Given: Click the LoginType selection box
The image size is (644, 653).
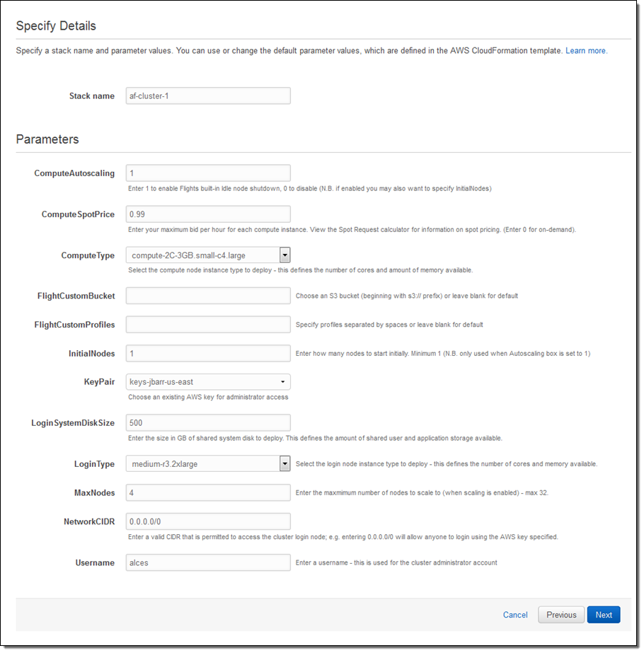Looking at the screenshot, I should tap(202, 464).
